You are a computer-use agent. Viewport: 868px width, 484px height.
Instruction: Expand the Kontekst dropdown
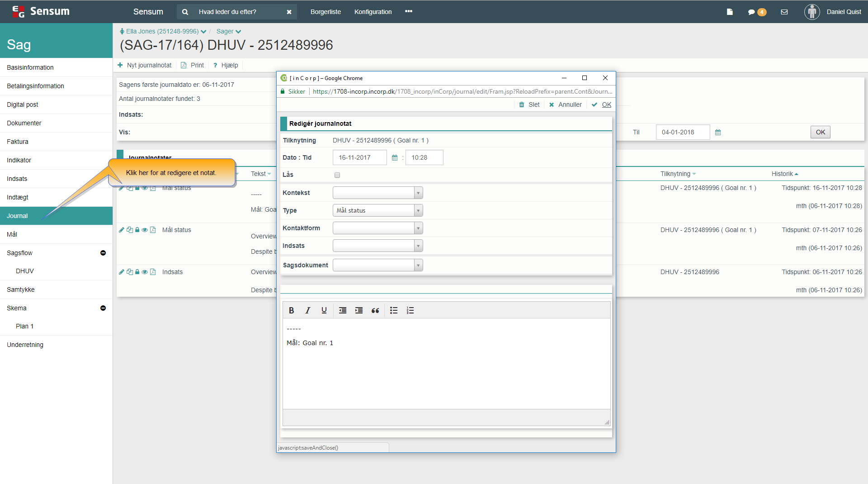coord(377,193)
